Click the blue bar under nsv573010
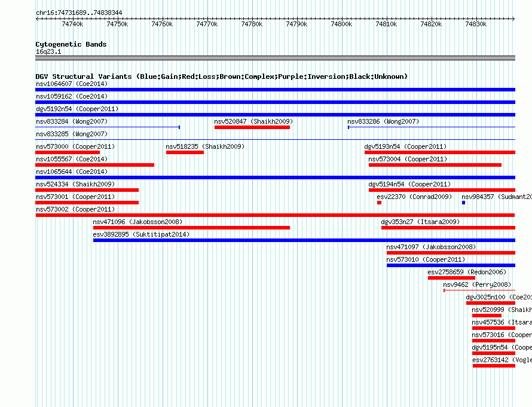This screenshot has width=532, height=407. pyautogui.click(x=451, y=265)
